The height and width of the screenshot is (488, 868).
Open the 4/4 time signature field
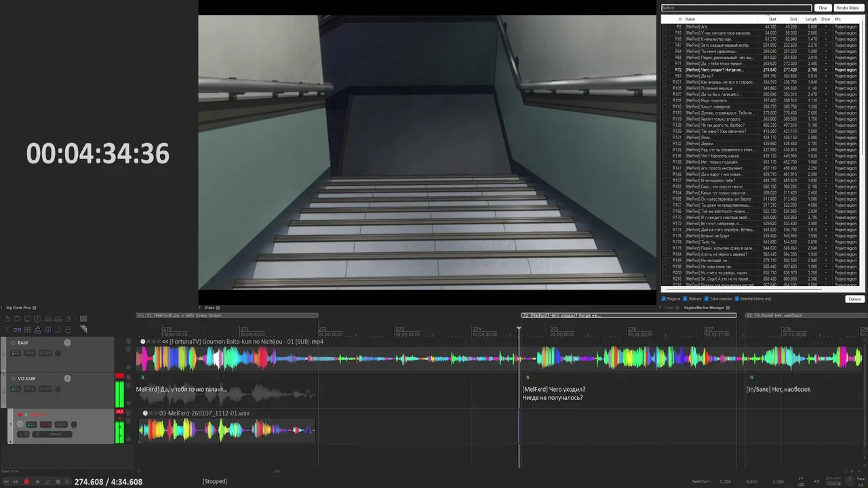click(816, 481)
